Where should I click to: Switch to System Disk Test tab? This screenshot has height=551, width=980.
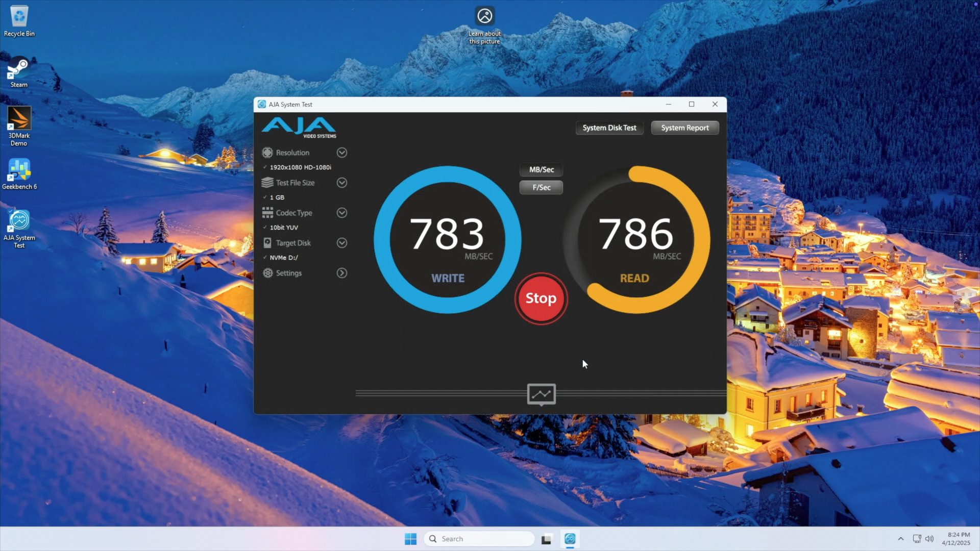[x=609, y=128]
